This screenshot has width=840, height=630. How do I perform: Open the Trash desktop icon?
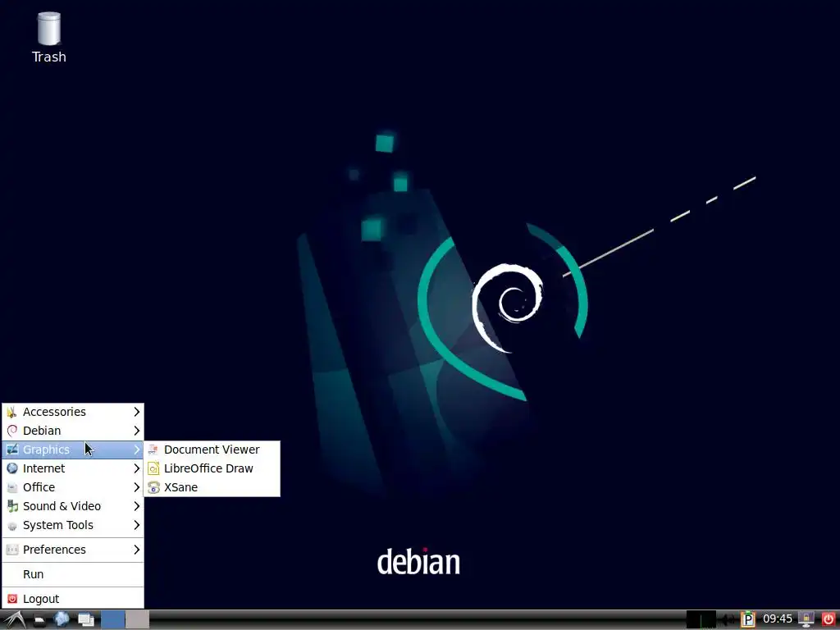pos(48,38)
